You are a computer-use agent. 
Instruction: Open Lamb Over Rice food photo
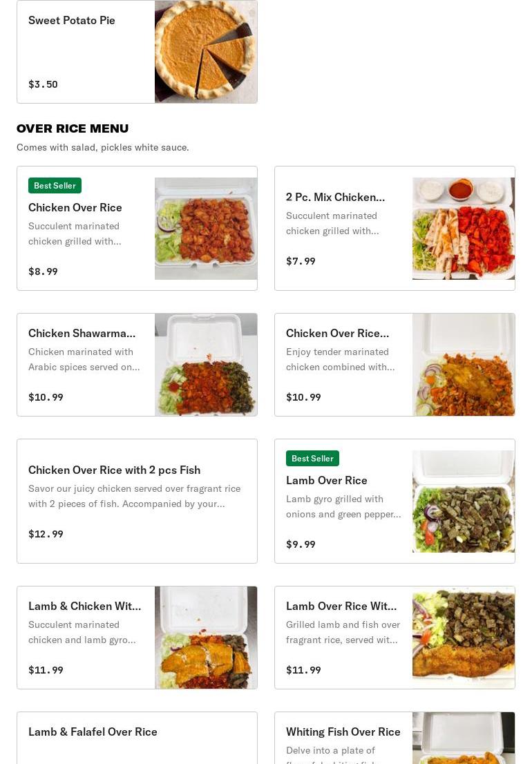pyautogui.click(x=464, y=502)
